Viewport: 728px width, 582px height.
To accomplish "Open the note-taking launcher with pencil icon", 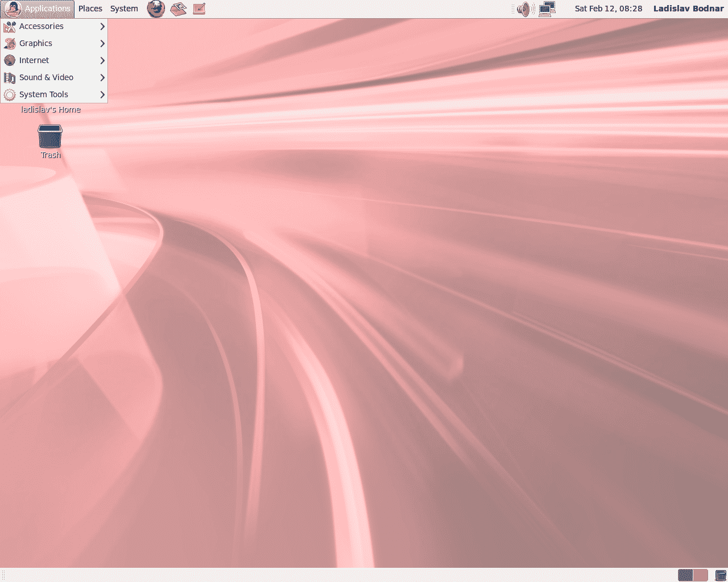I will coord(199,9).
